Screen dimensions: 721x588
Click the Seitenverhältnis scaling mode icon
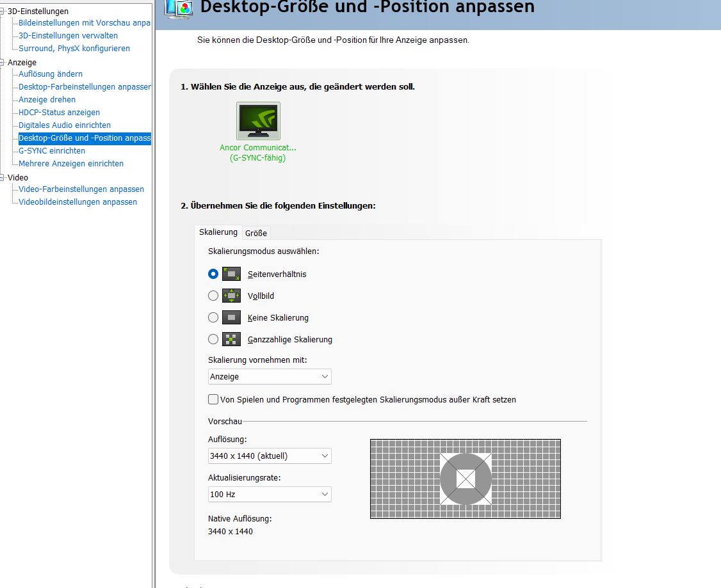[231, 274]
